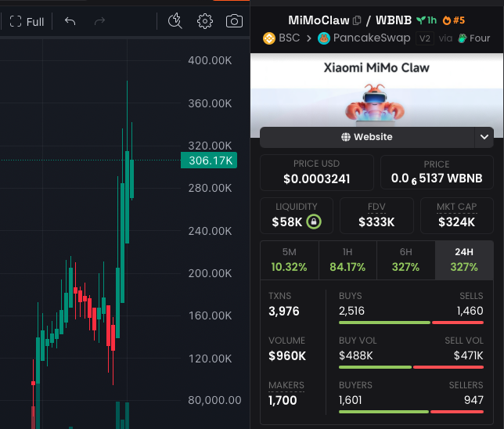Click the SELLS 1,460 count
This screenshot has width=504, height=429.
pyautogui.click(x=470, y=311)
